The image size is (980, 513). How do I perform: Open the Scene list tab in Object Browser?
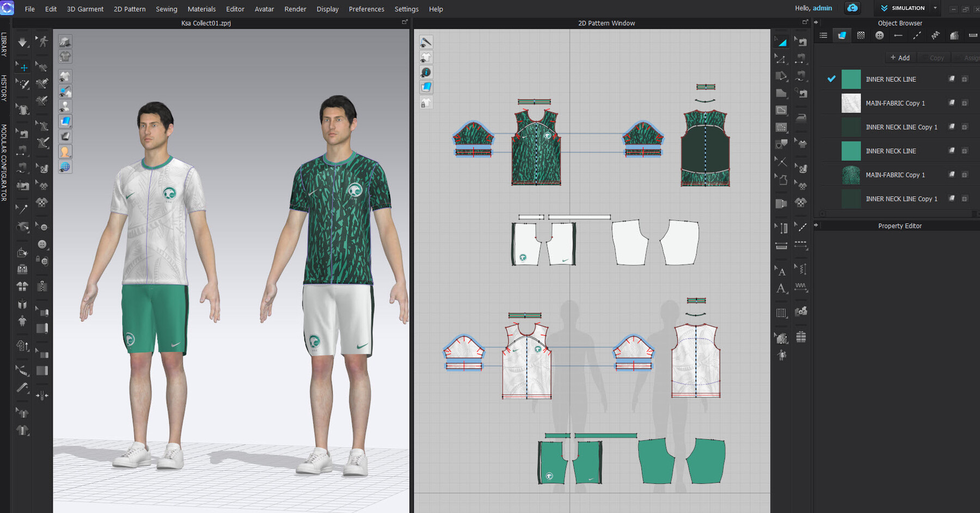click(x=823, y=35)
